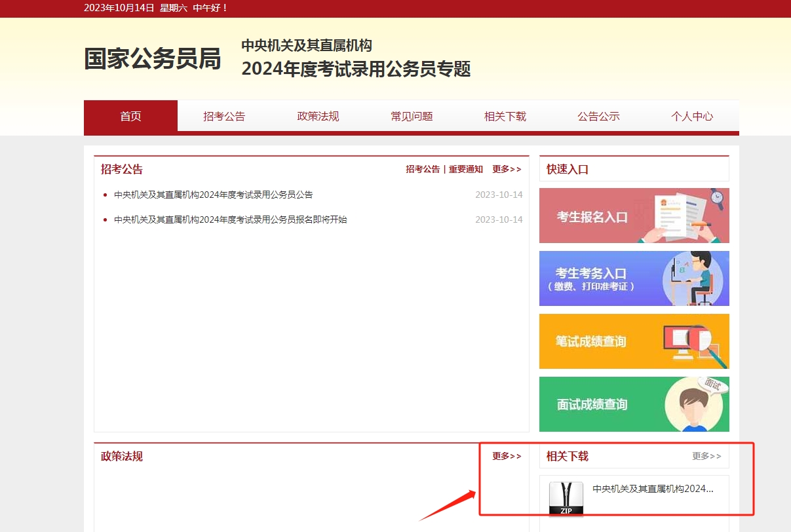The height and width of the screenshot is (532, 791).
Task: Open the 公务员报名即将开始 announcement link
Action: tap(230, 219)
